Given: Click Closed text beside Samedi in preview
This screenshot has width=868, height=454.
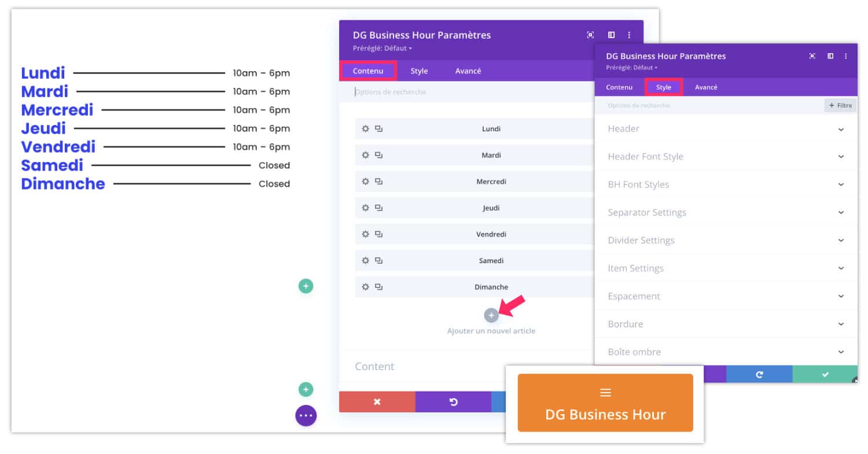Looking at the screenshot, I should pyautogui.click(x=274, y=165).
